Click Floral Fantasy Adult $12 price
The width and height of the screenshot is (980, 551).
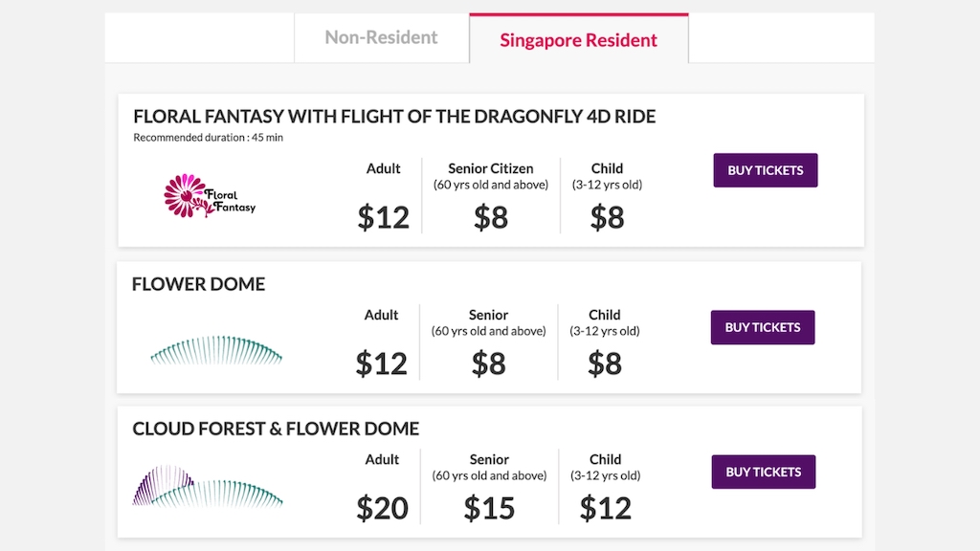383,217
